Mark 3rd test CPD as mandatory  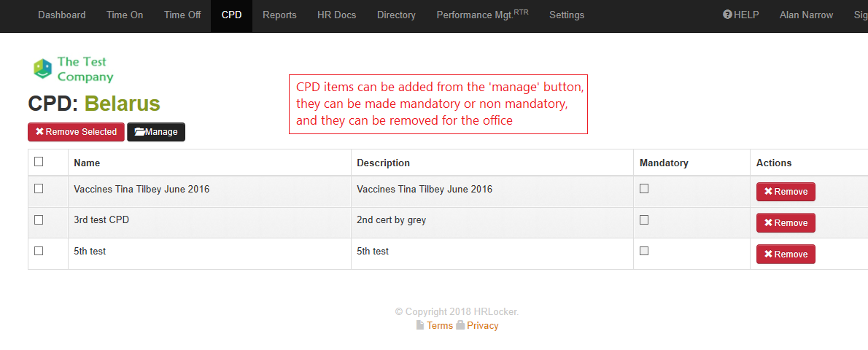(x=644, y=219)
